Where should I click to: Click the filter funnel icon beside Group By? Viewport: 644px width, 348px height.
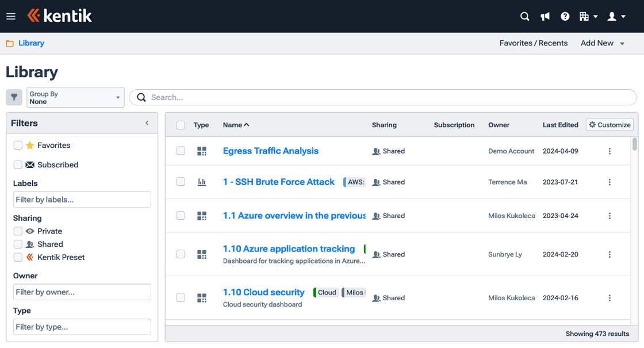pyautogui.click(x=14, y=97)
